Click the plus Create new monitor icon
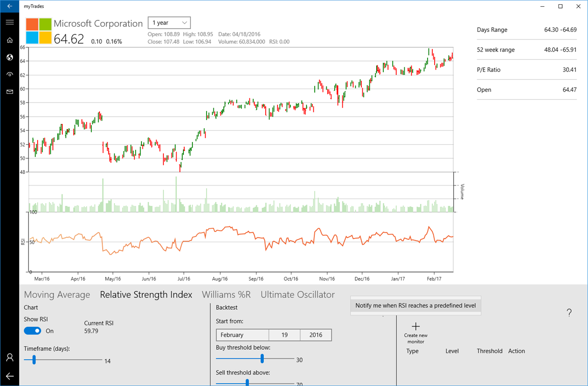The image size is (588, 386). coord(416,326)
